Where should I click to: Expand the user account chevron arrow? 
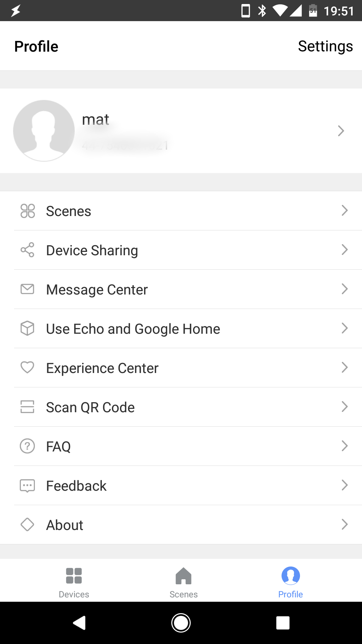[341, 131]
